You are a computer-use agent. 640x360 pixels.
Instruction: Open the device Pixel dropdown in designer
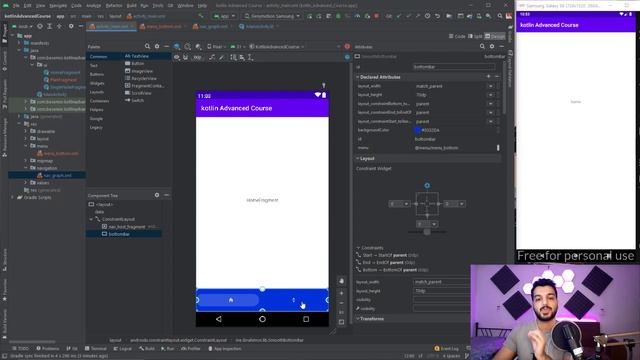pos(216,47)
